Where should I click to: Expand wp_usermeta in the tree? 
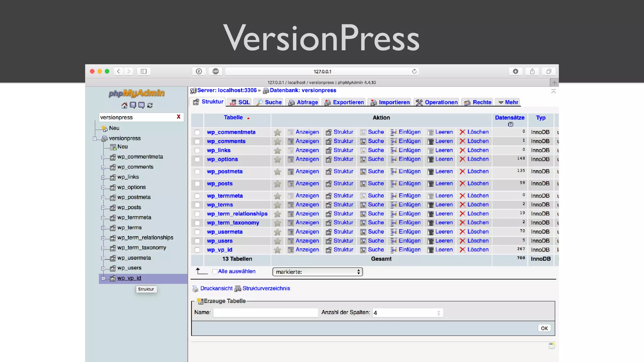(103, 258)
